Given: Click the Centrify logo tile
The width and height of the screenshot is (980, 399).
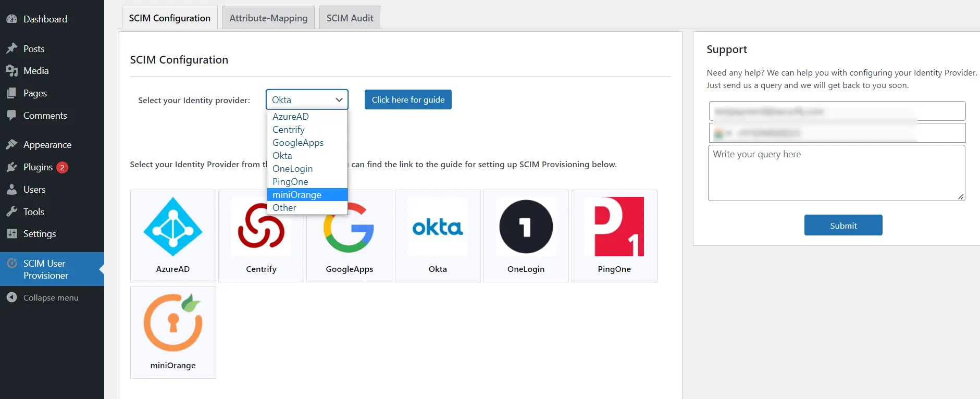Looking at the screenshot, I should pyautogui.click(x=261, y=236).
